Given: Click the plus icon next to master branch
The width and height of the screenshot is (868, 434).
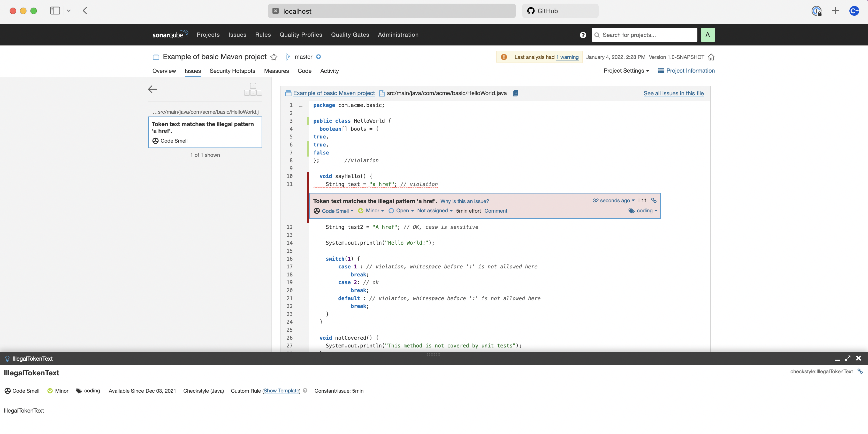Looking at the screenshot, I should (318, 57).
